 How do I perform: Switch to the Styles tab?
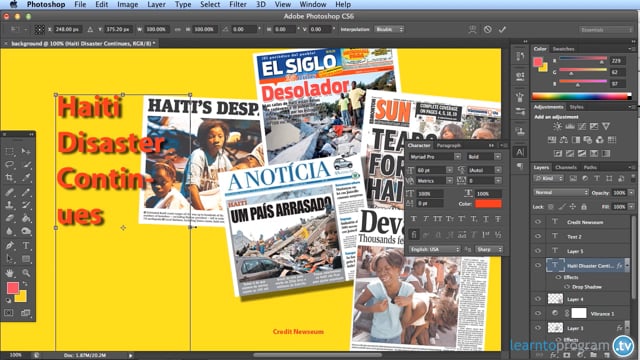click(576, 107)
